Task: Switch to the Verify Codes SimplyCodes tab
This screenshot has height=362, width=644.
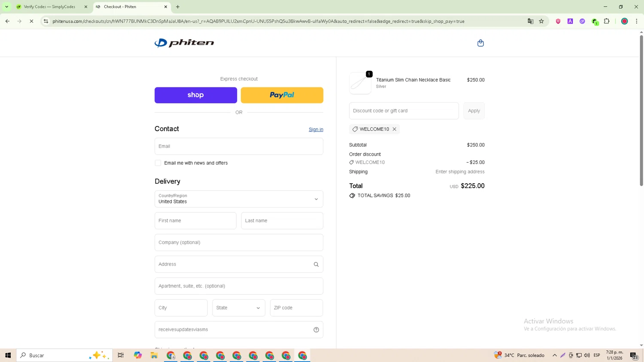Action: [52, 7]
